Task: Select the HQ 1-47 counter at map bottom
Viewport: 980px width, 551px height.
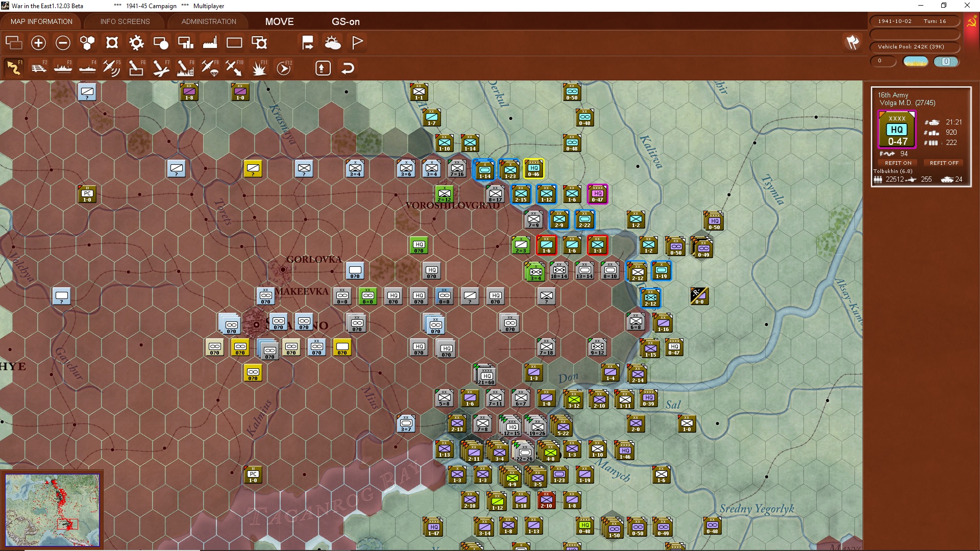Action: [x=433, y=528]
